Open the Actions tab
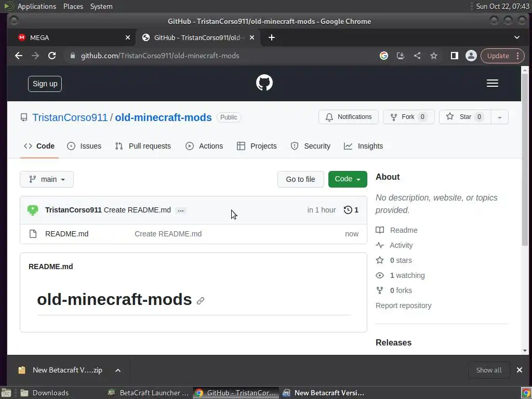This screenshot has height=399, width=532. (x=204, y=146)
